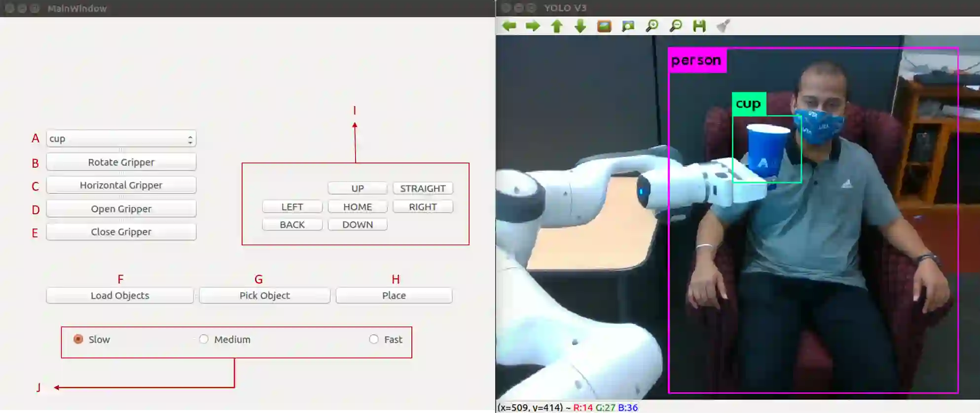
Task: Move robot STRAIGHT
Action: click(x=423, y=188)
